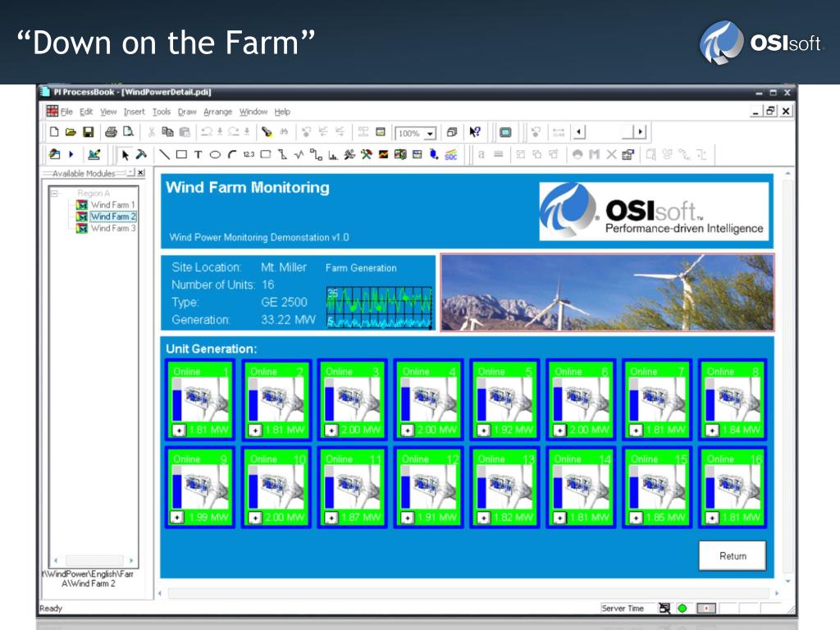Switch to Run mode arrow pointer
This screenshot has width=840, height=630.
point(125,155)
